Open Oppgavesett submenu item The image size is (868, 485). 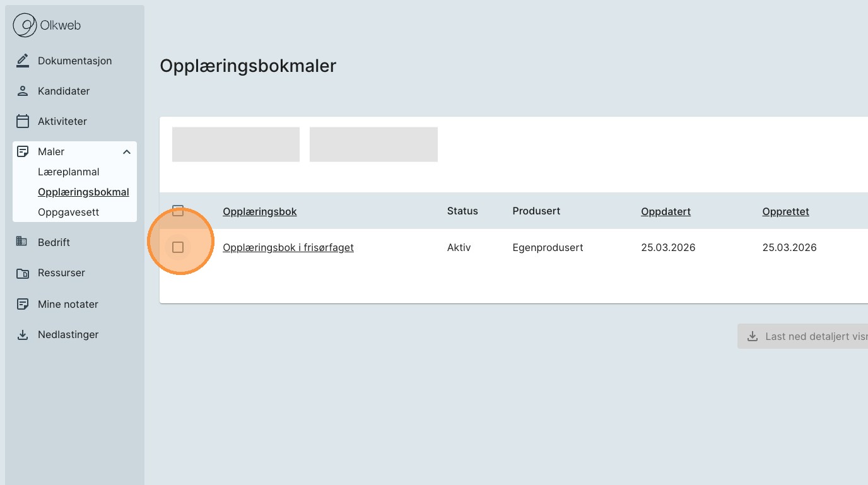68,212
